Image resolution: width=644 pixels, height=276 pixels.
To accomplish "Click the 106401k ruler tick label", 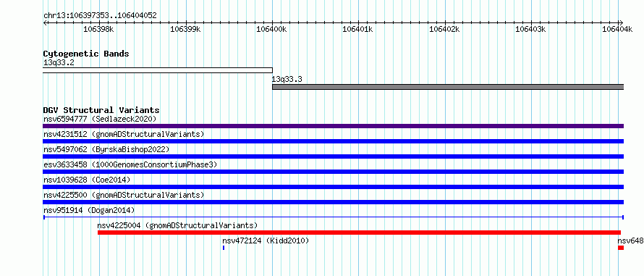I will 357,29.
